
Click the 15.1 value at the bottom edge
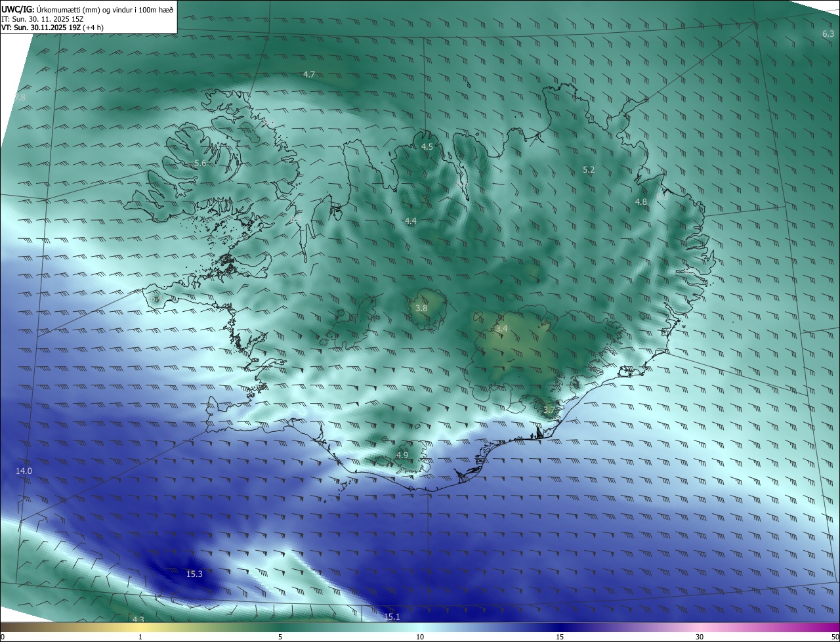[392, 616]
